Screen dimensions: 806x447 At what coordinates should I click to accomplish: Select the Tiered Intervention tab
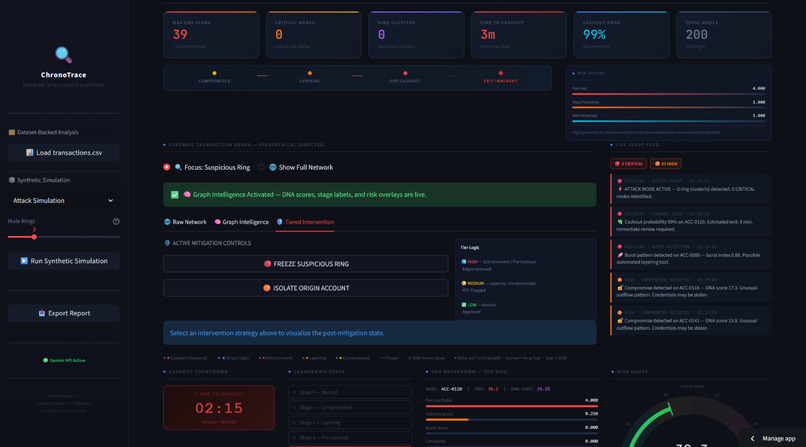tap(305, 222)
